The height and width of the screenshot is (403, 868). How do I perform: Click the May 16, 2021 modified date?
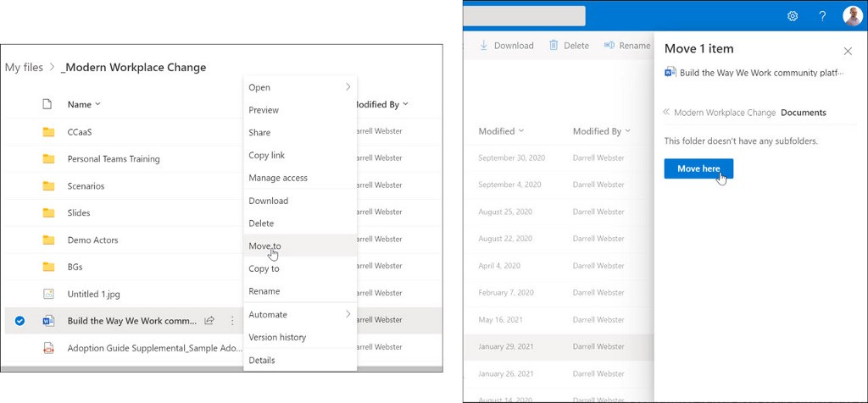(x=500, y=319)
